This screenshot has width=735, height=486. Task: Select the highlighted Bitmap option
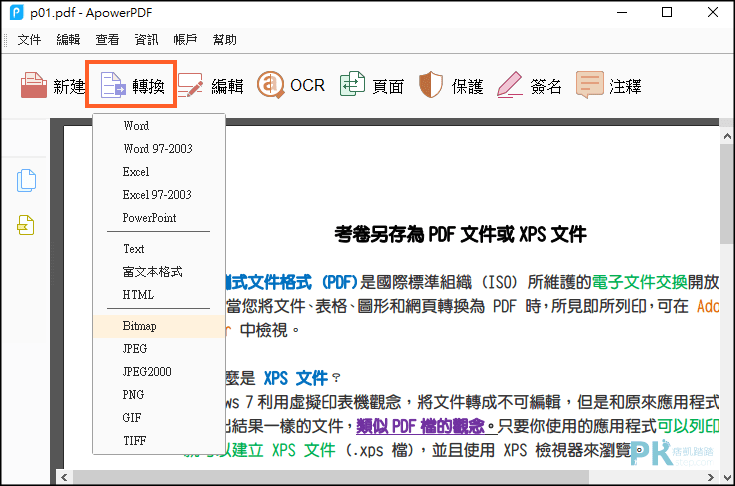click(159, 326)
